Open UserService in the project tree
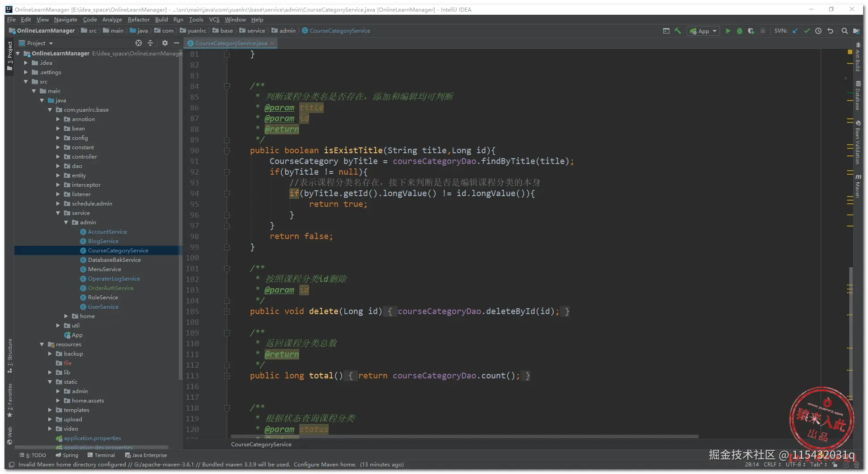This screenshot has height=474, width=868. click(103, 307)
